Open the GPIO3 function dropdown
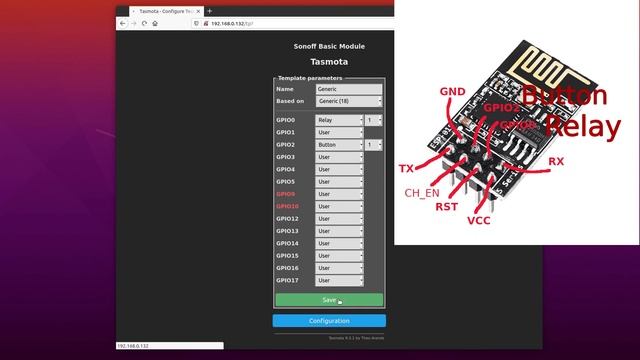The image size is (640, 360). coord(339,157)
